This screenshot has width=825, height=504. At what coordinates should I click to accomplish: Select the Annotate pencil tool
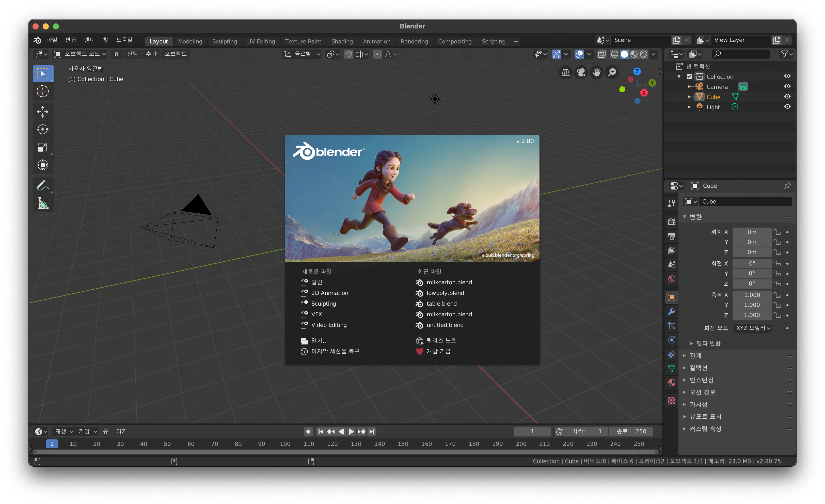point(42,185)
